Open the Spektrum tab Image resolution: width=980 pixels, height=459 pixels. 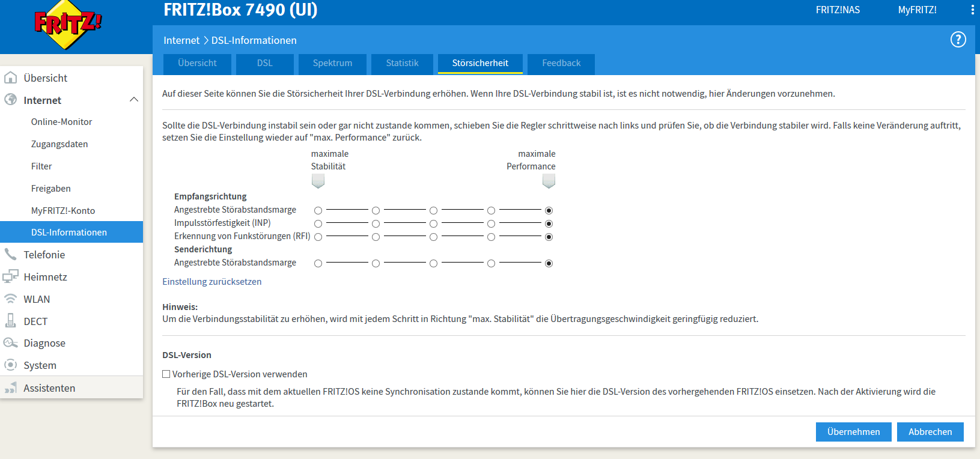tap(332, 63)
